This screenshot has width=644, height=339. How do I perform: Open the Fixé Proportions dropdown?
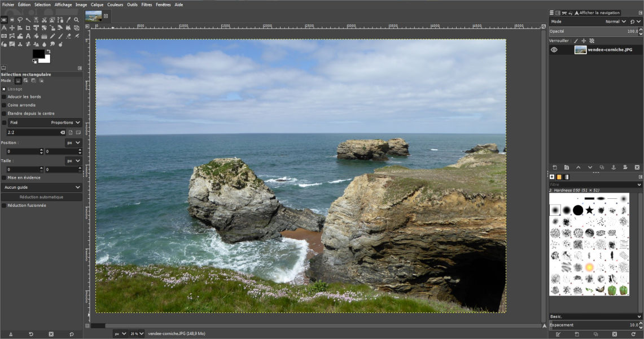click(x=45, y=123)
